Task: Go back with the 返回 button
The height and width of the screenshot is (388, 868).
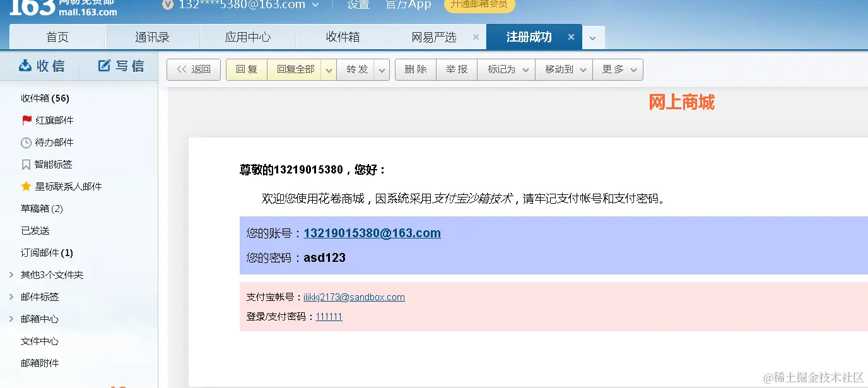Action: [194, 69]
